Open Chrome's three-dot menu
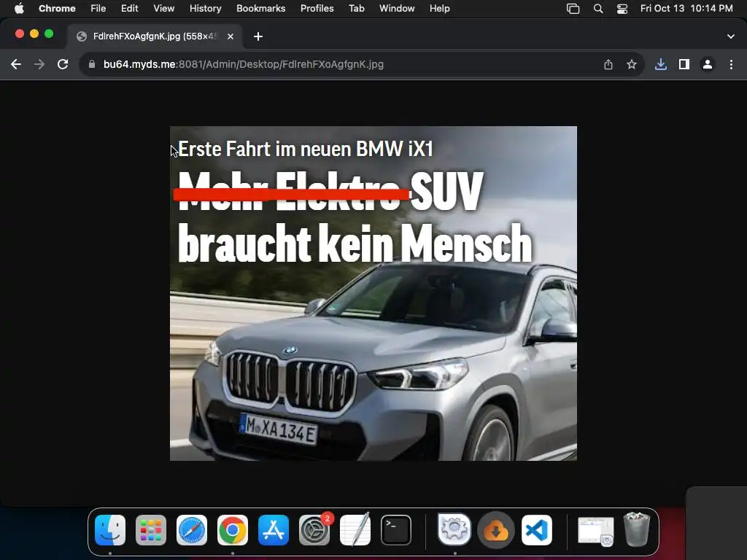This screenshot has height=560, width=747. (x=731, y=64)
